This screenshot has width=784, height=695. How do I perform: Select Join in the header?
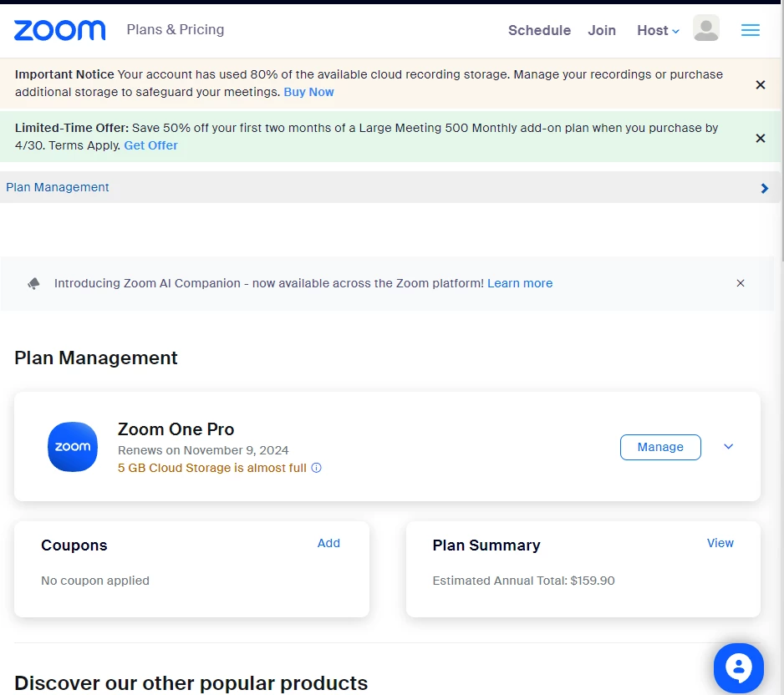click(602, 30)
